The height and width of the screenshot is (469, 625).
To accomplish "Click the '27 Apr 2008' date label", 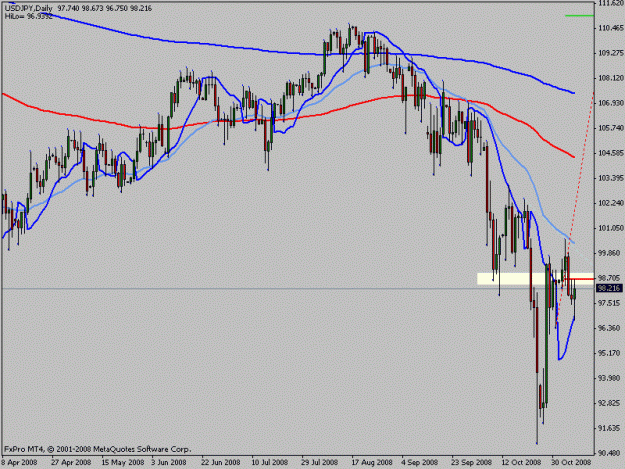I will 71,462.
